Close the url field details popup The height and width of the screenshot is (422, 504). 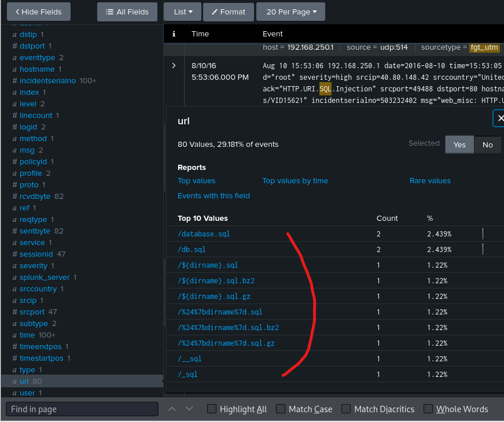point(499,119)
